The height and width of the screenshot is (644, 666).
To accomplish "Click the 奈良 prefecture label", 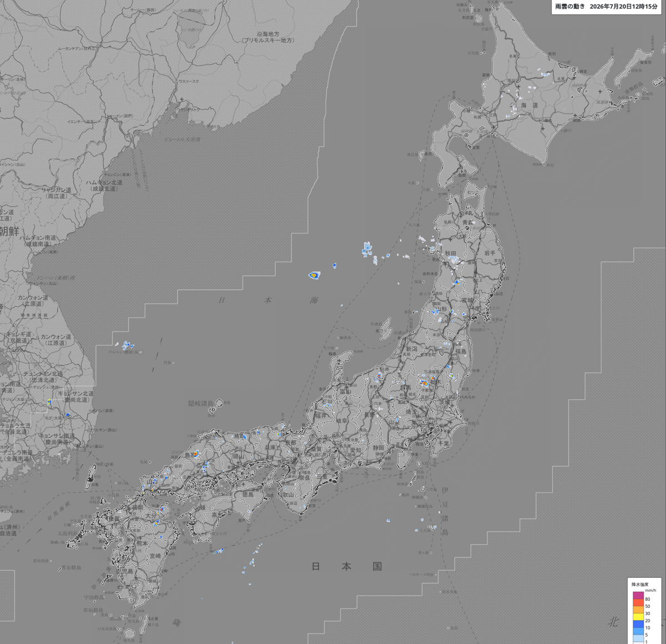I will 305,477.
